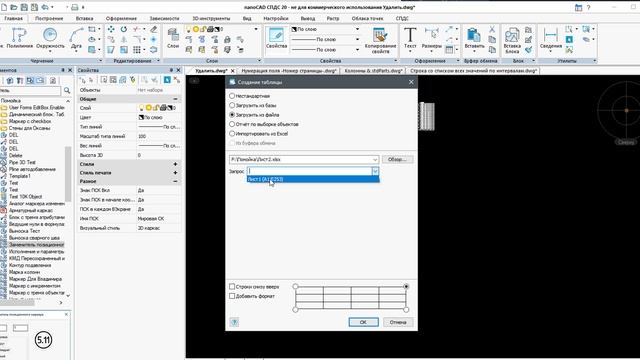
Task: Select top-left table anchor point
Action: (x=296, y=287)
